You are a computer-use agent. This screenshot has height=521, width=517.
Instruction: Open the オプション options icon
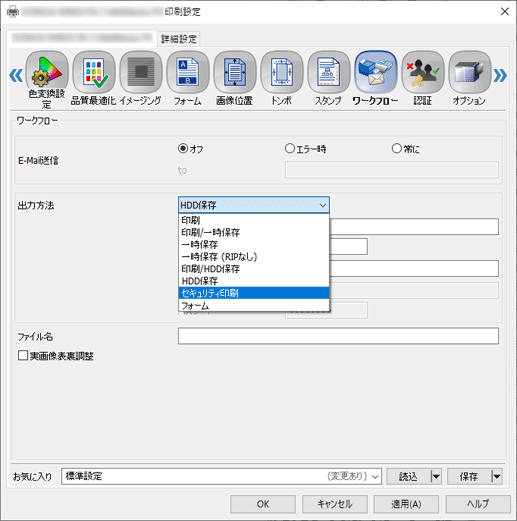[470, 72]
